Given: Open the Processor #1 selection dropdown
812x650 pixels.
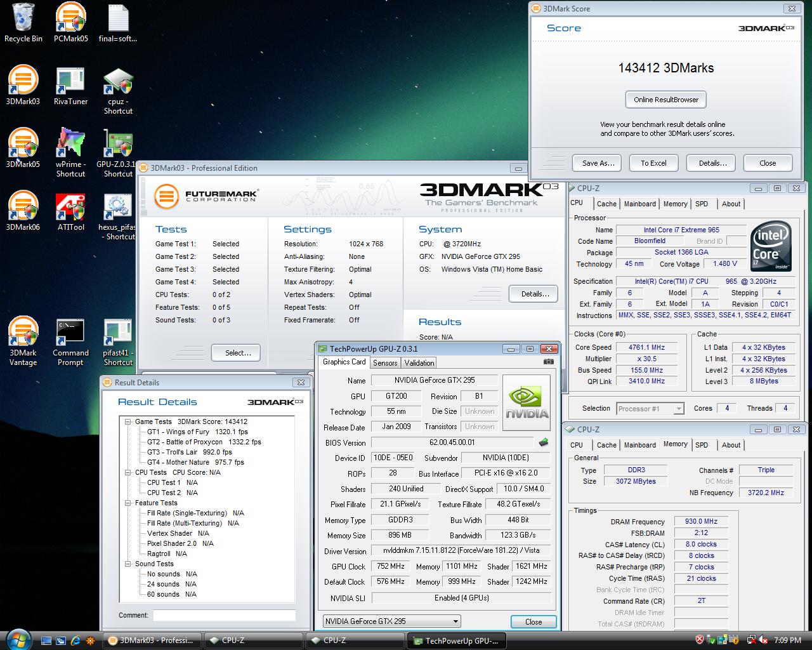Looking at the screenshot, I should (x=650, y=409).
